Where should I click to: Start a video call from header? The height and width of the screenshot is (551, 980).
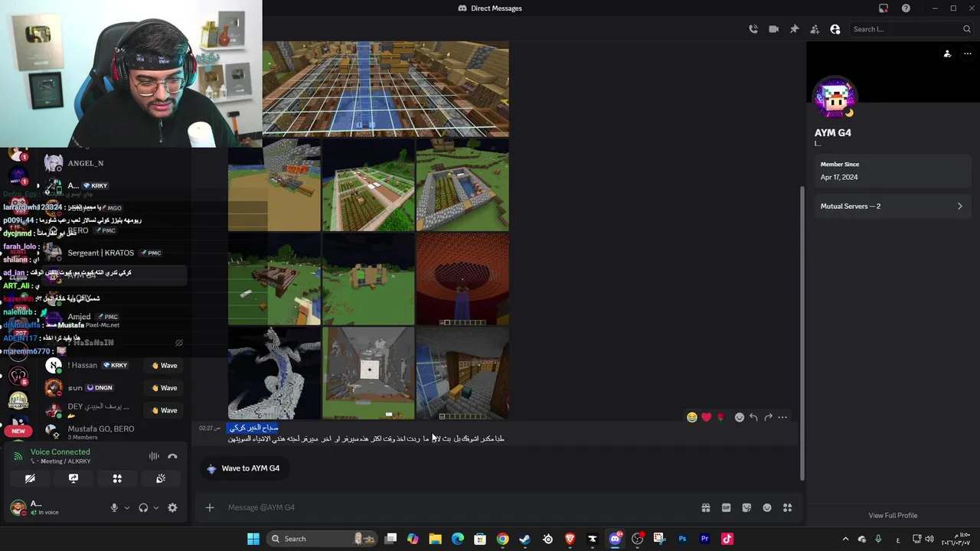pyautogui.click(x=773, y=29)
